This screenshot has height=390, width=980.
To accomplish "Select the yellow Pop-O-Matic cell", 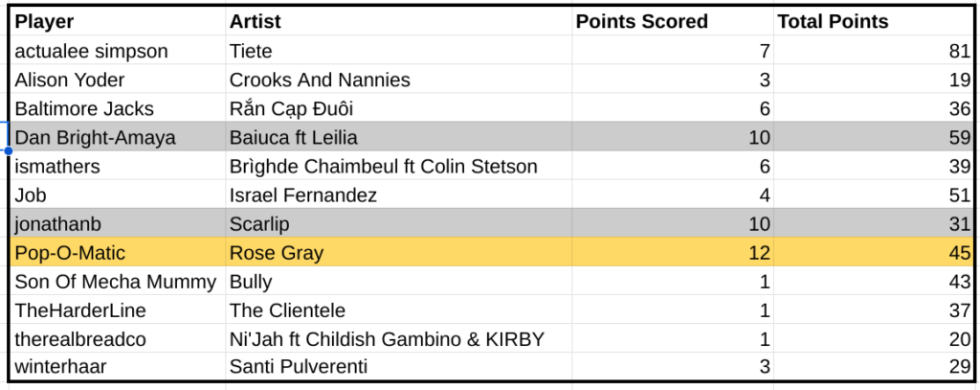I will click(71, 253).
